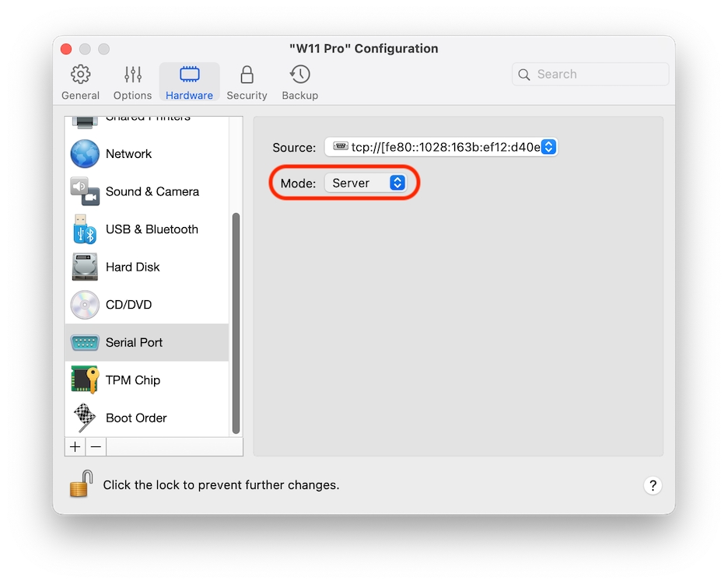Click the Boot Order flag icon
This screenshot has height=584, width=728.
click(85, 418)
